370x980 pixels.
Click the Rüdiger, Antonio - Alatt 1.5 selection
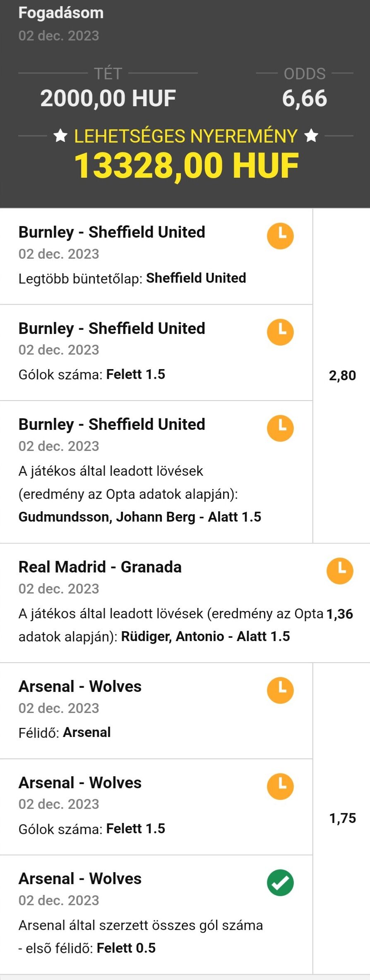[205, 636]
